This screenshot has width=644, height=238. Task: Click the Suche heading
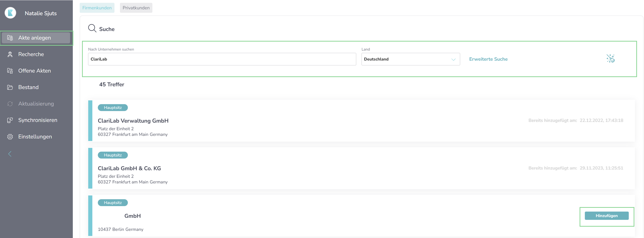(x=107, y=29)
